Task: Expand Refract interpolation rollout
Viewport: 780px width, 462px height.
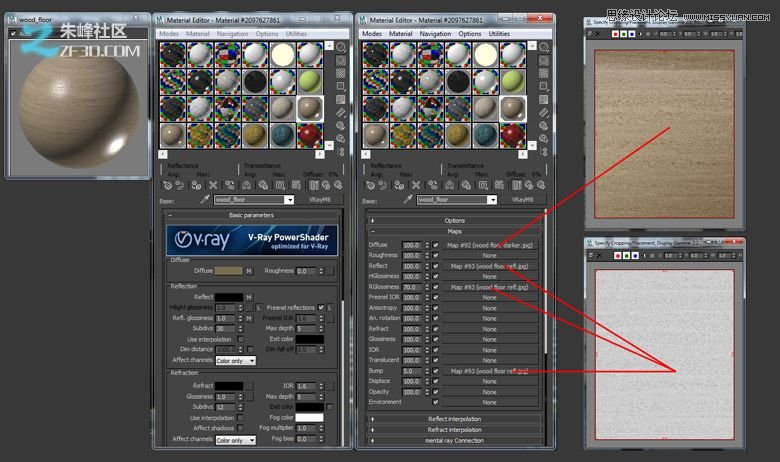Action: coord(454,430)
